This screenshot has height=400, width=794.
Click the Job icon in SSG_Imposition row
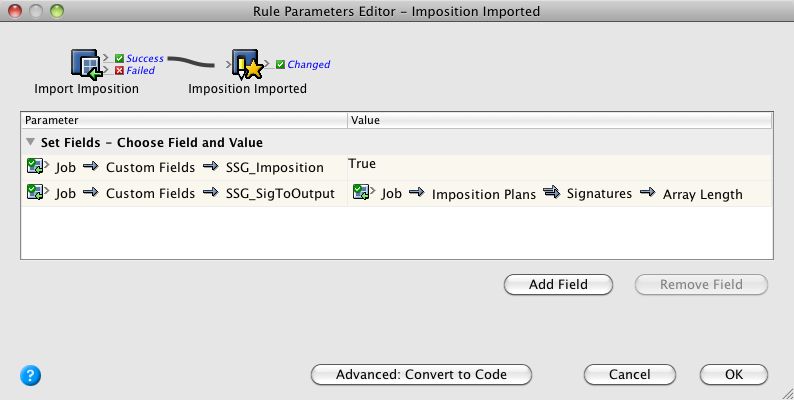click(35, 166)
